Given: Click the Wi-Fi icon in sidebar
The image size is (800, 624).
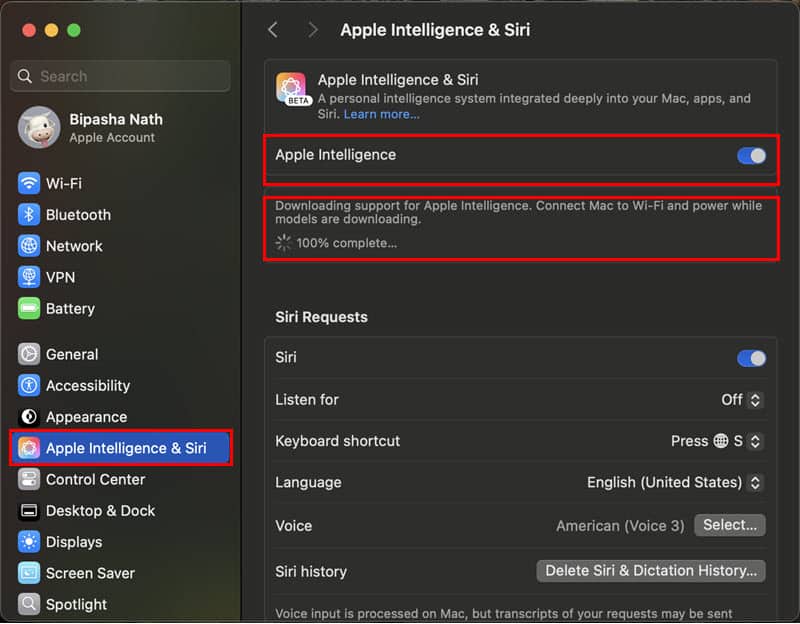Looking at the screenshot, I should pos(29,183).
